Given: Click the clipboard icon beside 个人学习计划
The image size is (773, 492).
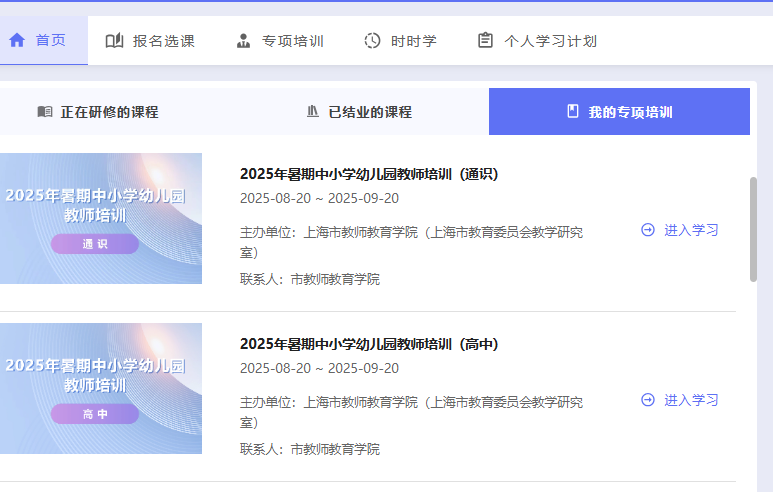Looking at the screenshot, I should pyautogui.click(x=486, y=41).
